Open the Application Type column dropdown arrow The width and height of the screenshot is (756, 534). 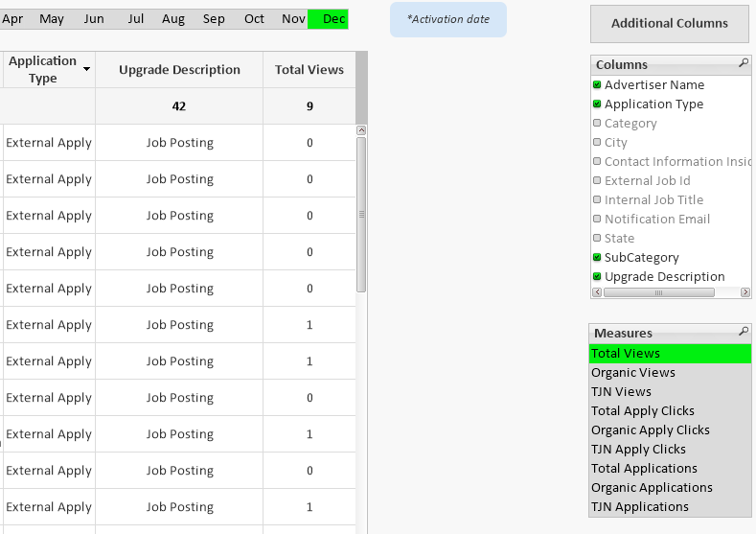pyautogui.click(x=87, y=70)
